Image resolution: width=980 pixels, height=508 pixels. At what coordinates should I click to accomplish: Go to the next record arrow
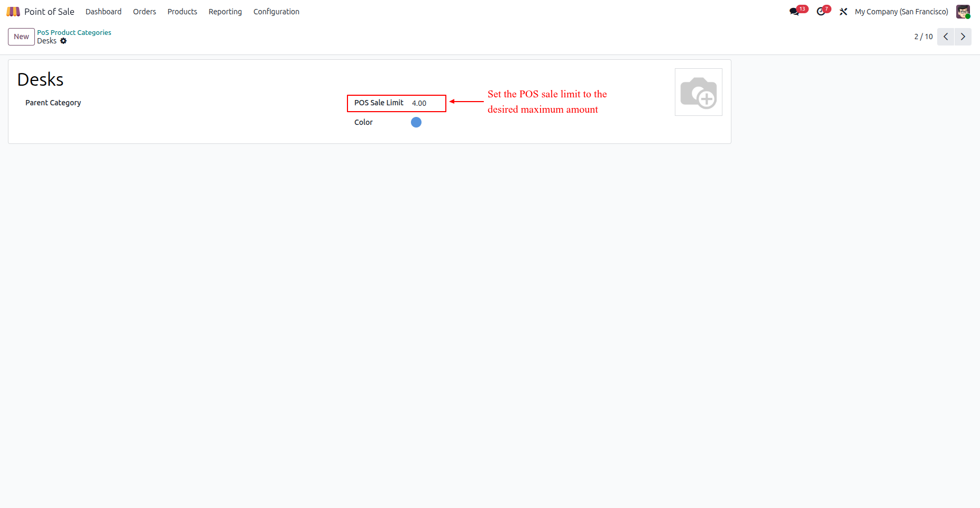[963, 37]
